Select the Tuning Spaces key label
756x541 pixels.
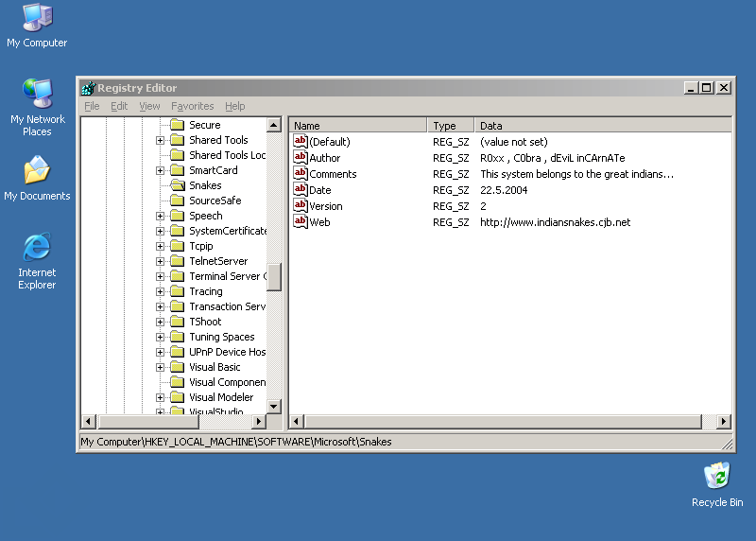[x=222, y=337]
